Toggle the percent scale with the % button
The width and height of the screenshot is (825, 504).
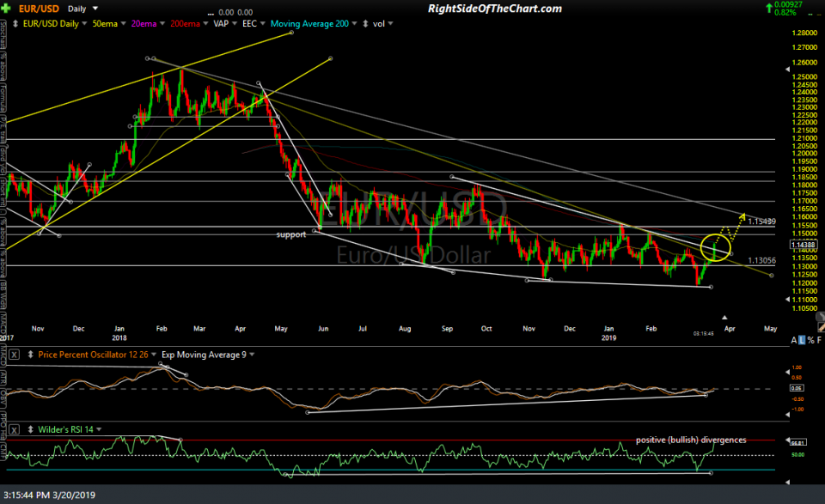pyautogui.click(x=811, y=341)
